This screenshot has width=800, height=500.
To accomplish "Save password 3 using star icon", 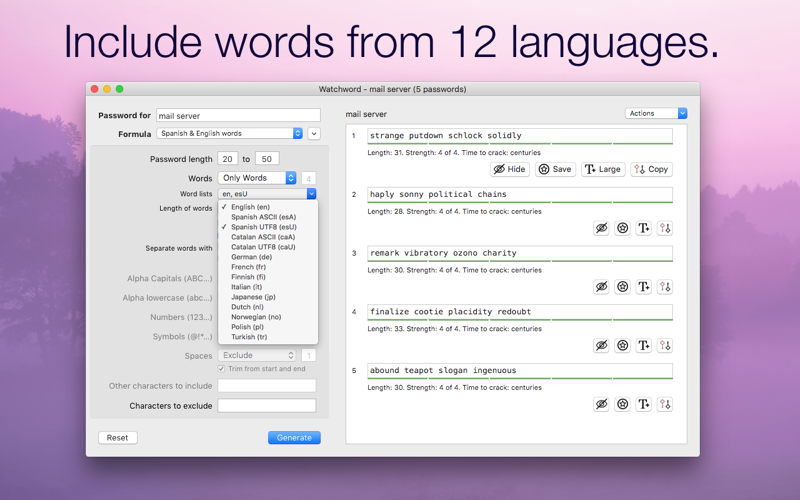I will click(622, 287).
